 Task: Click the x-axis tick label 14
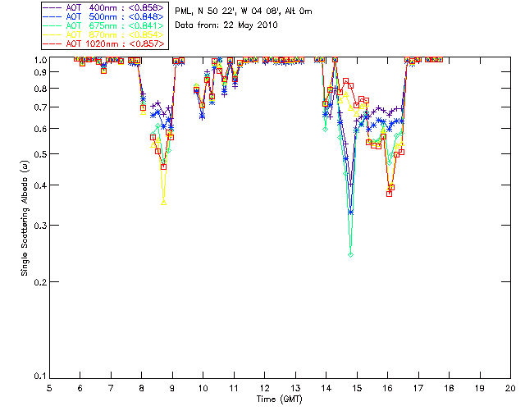coord(326,388)
